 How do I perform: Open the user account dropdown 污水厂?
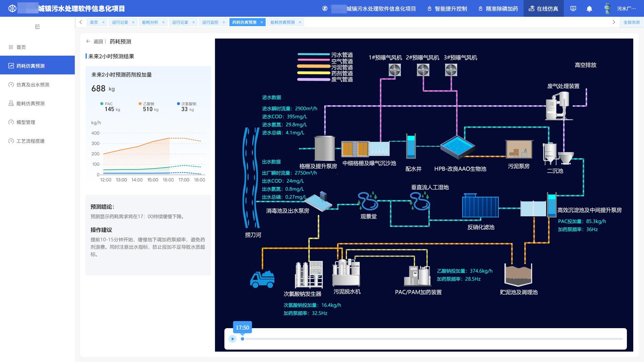click(x=626, y=9)
